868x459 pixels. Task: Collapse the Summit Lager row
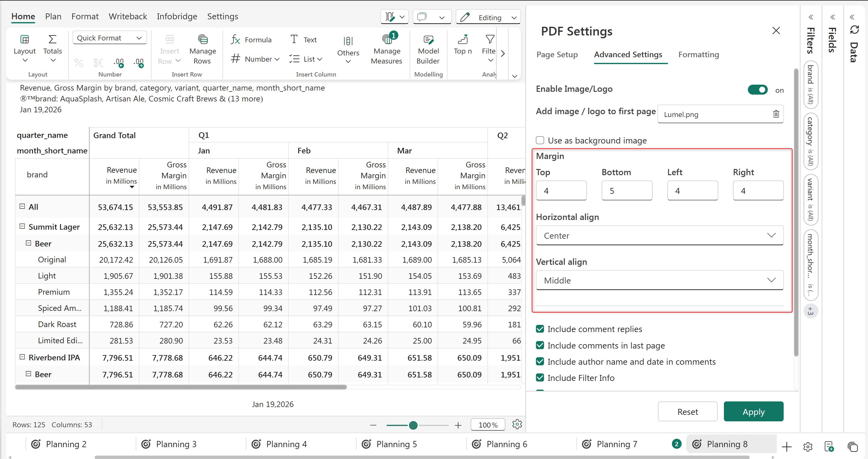tap(22, 227)
